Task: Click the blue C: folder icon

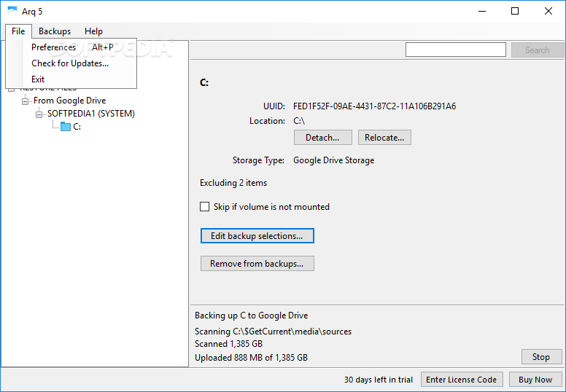Action: [66, 126]
